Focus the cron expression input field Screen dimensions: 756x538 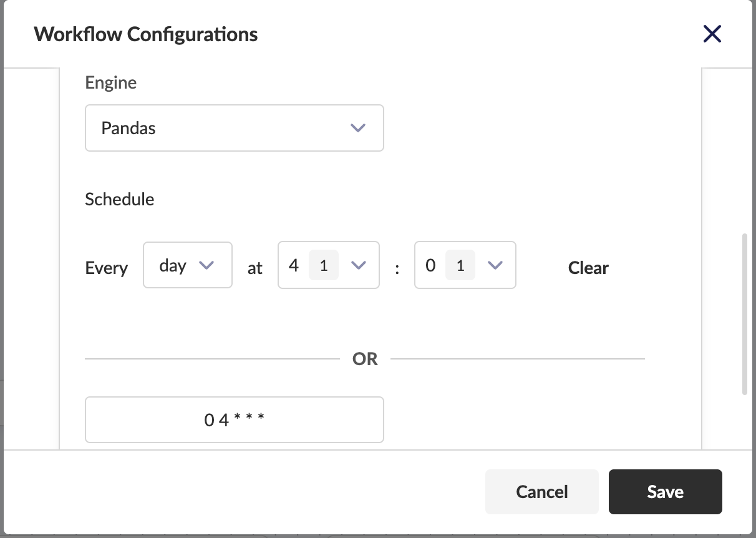coord(234,419)
